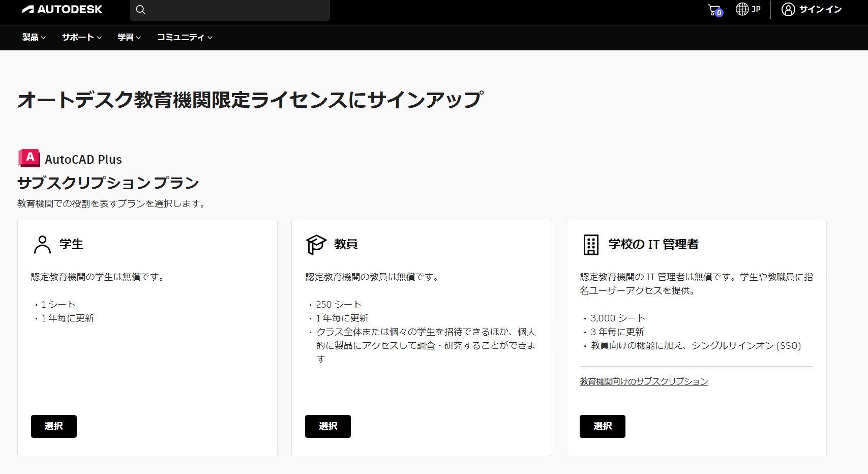Viewport: 868px width, 474px height.
Task: Click 認定教育機関の学生は無償です text
Action: coord(99,277)
